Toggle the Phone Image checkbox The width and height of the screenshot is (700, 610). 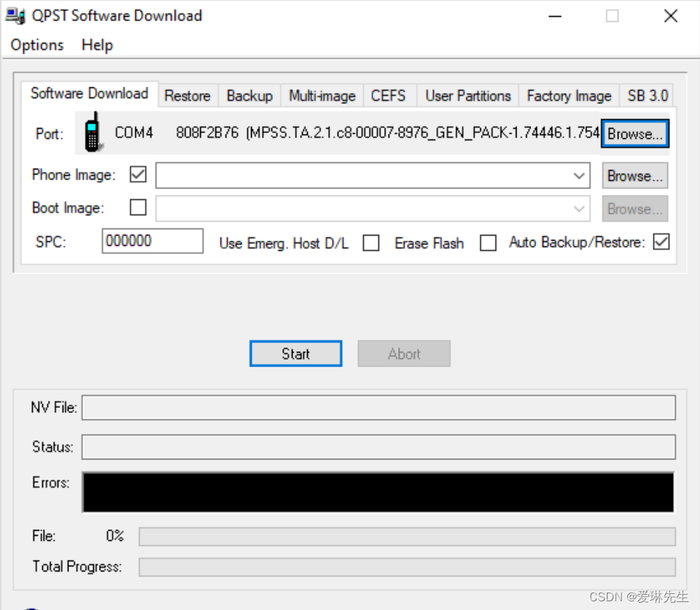[138, 174]
